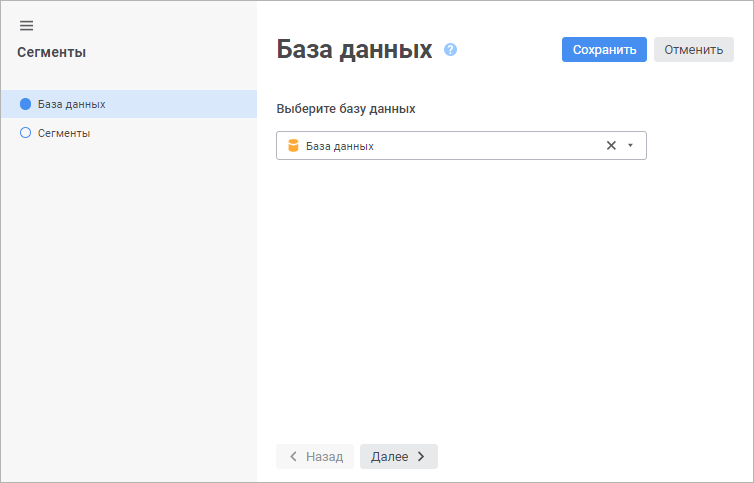Click the right chevron on the Далее button
Screen dimensions: 754x483
[x=421, y=457]
